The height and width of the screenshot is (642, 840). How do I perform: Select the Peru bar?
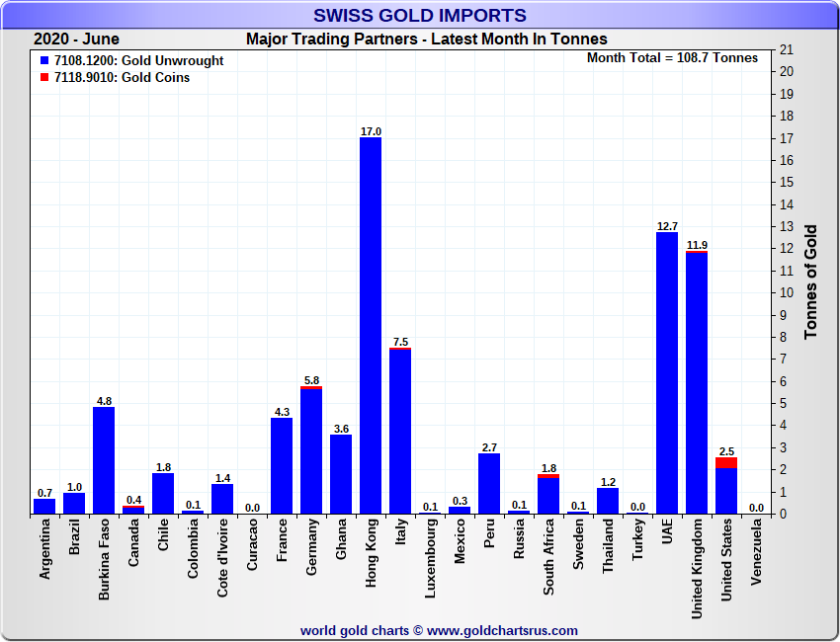tap(489, 484)
